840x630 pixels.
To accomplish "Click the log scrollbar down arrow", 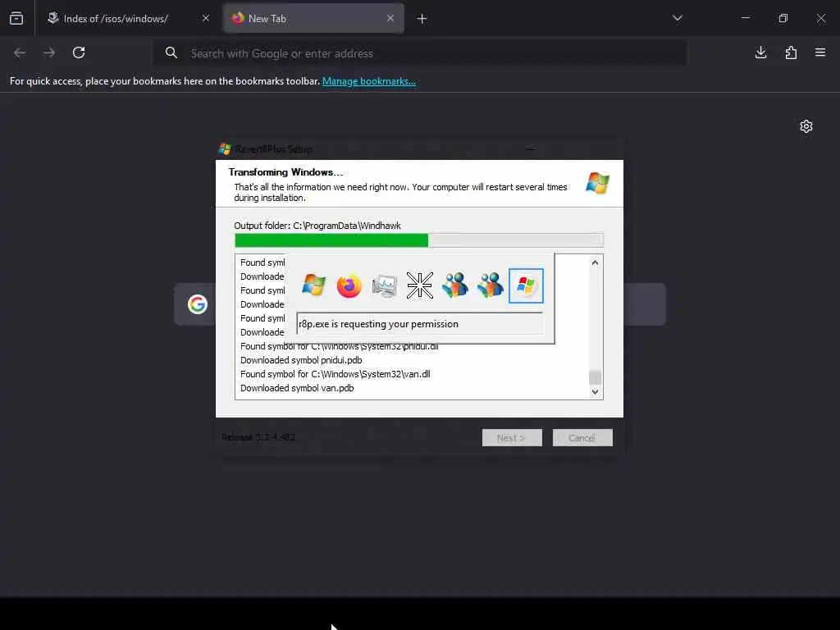I will [x=595, y=391].
